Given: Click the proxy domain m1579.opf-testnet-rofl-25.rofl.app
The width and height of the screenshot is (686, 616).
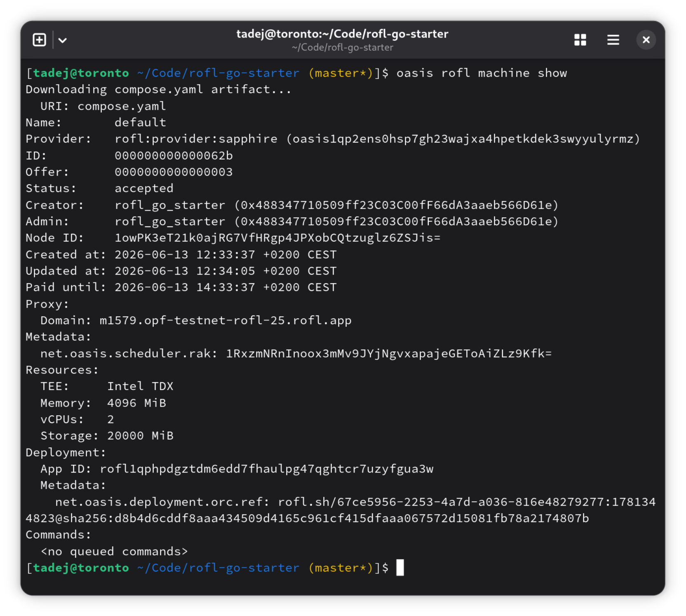Looking at the screenshot, I should point(226,320).
